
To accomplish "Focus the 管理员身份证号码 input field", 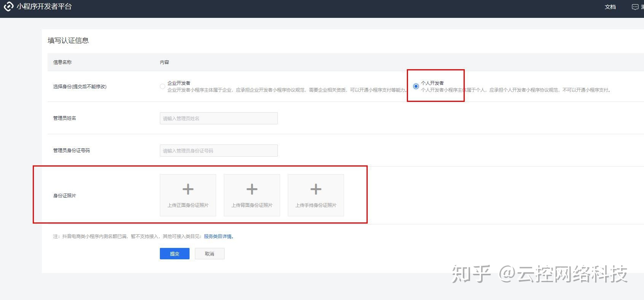I will [218, 151].
